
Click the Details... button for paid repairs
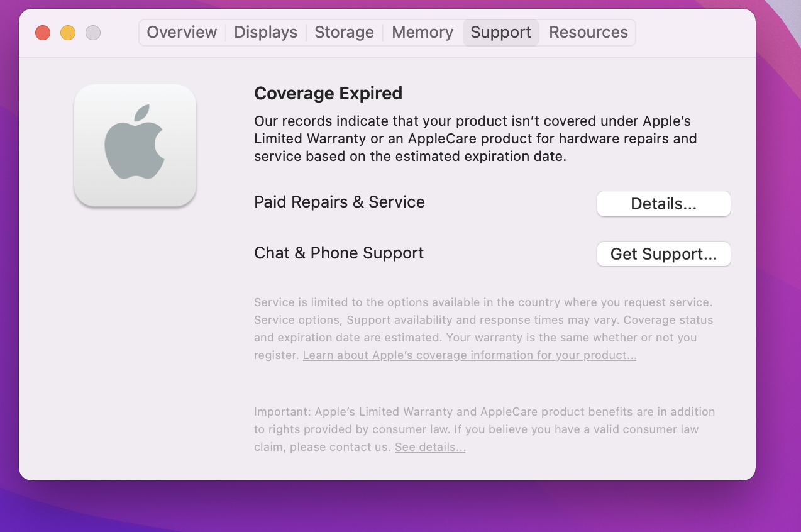pos(663,204)
